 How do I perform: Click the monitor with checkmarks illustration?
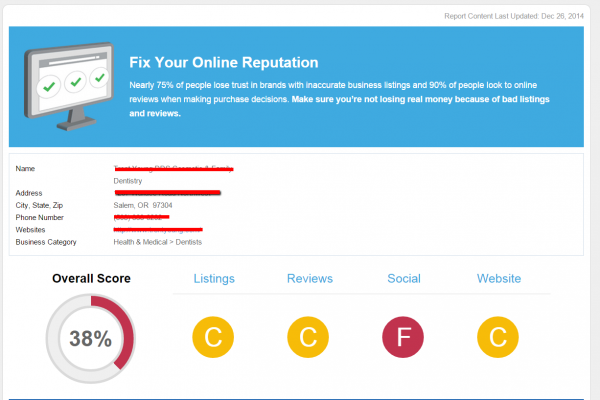point(69,87)
